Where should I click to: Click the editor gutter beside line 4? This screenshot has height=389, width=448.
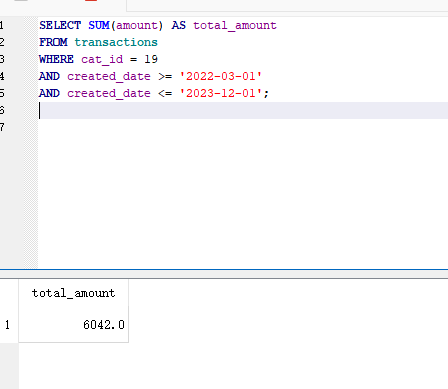coord(30,76)
